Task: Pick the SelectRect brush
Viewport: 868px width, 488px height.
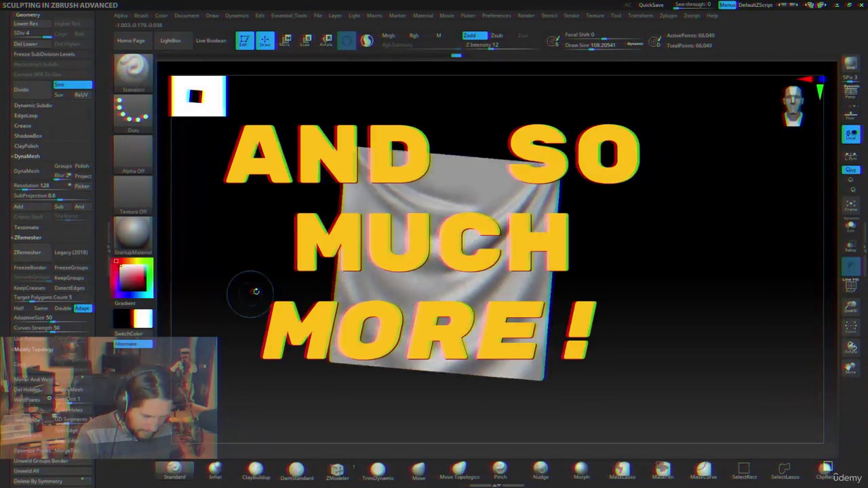Action: click(744, 471)
